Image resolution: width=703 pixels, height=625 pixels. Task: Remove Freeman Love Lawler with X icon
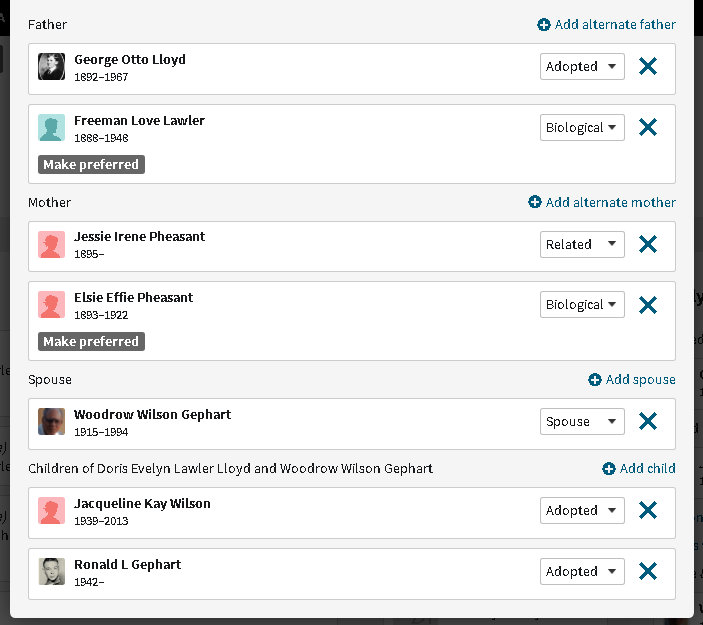[648, 128]
